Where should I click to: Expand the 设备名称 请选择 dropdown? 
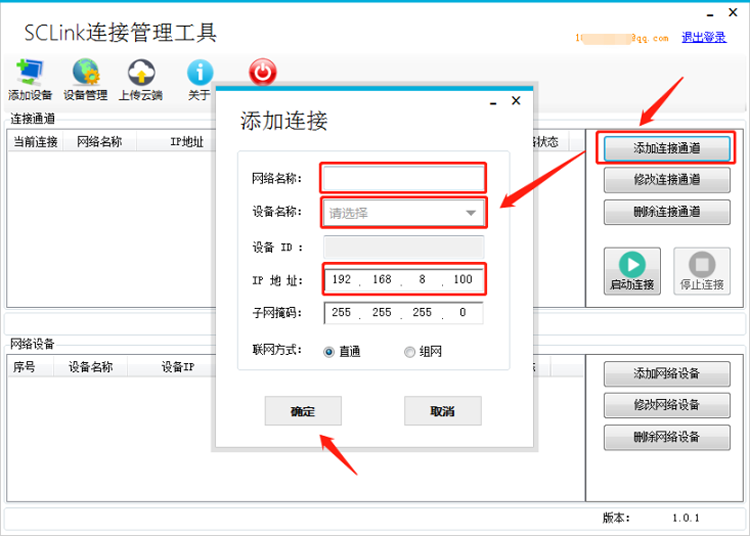tap(403, 213)
